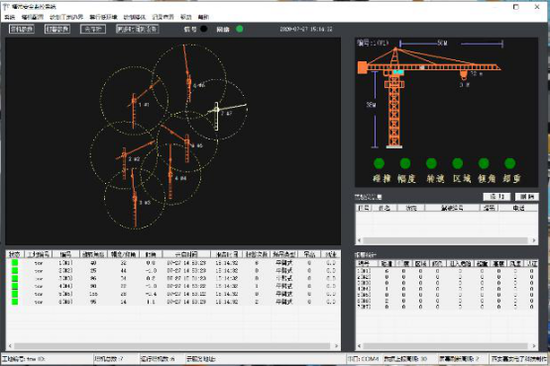Maximize the monitoring application window
Image resolution: width=550 pixels, height=366 pixels.
point(516,7)
